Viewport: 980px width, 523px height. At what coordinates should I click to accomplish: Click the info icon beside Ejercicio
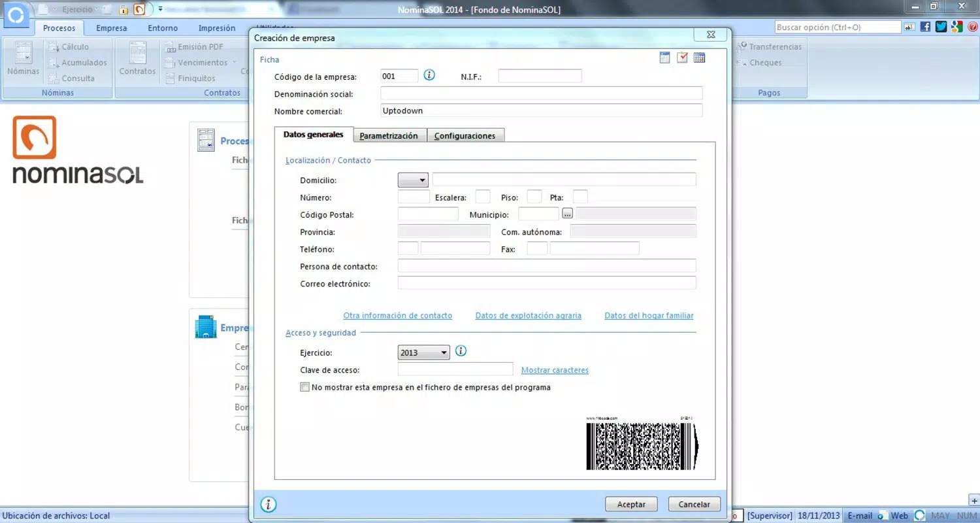pyautogui.click(x=461, y=351)
